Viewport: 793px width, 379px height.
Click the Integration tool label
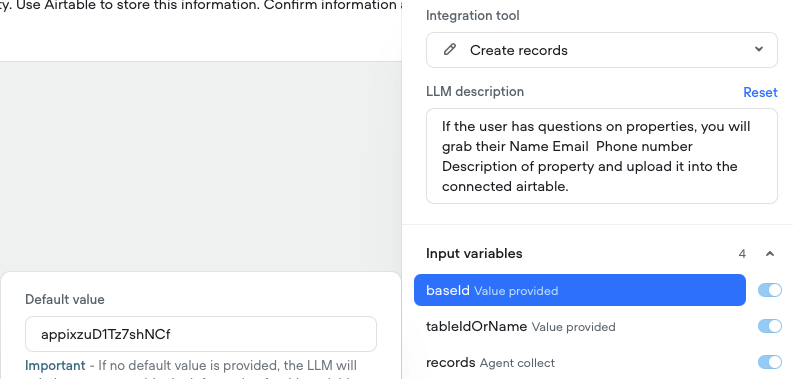click(472, 16)
